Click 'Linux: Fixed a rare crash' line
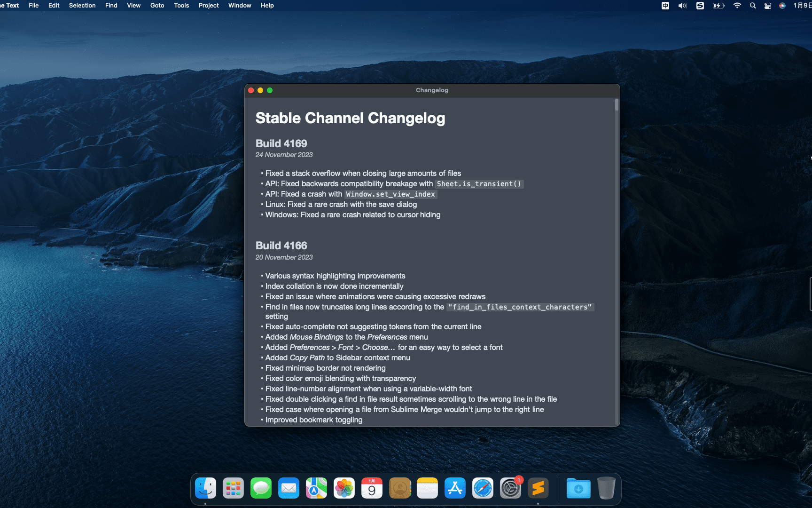Image resolution: width=812 pixels, height=508 pixels. pos(341,205)
